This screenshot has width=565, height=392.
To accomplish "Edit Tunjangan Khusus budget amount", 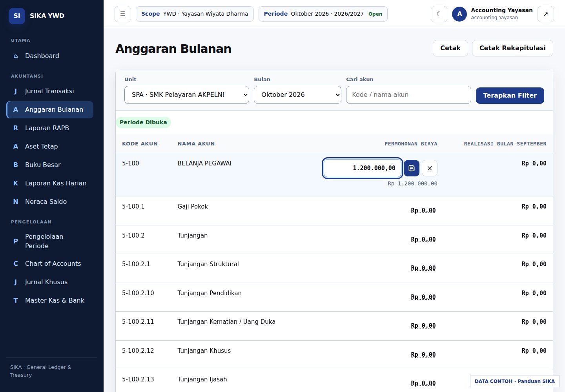I will click(x=423, y=355).
